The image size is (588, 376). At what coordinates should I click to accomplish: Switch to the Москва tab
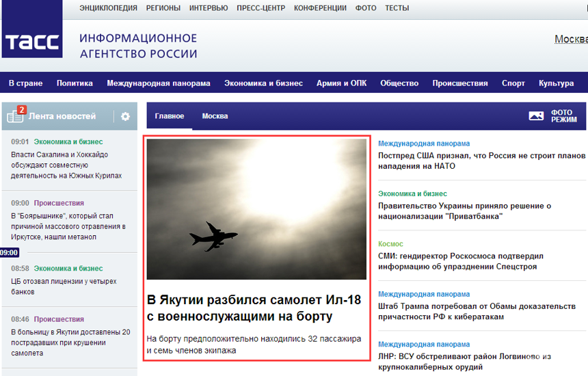point(215,116)
